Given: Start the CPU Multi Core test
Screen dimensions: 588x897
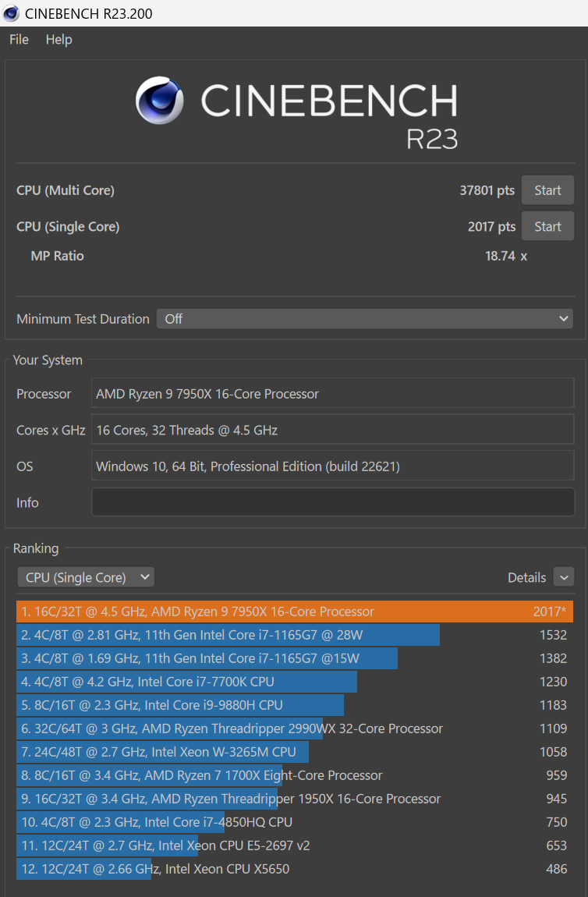Looking at the screenshot, I should coord(547,190).
